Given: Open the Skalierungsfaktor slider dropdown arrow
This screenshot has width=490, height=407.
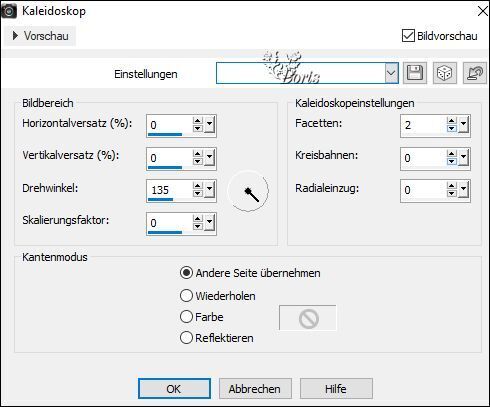Looking at the screenshot, I should 209,222.
